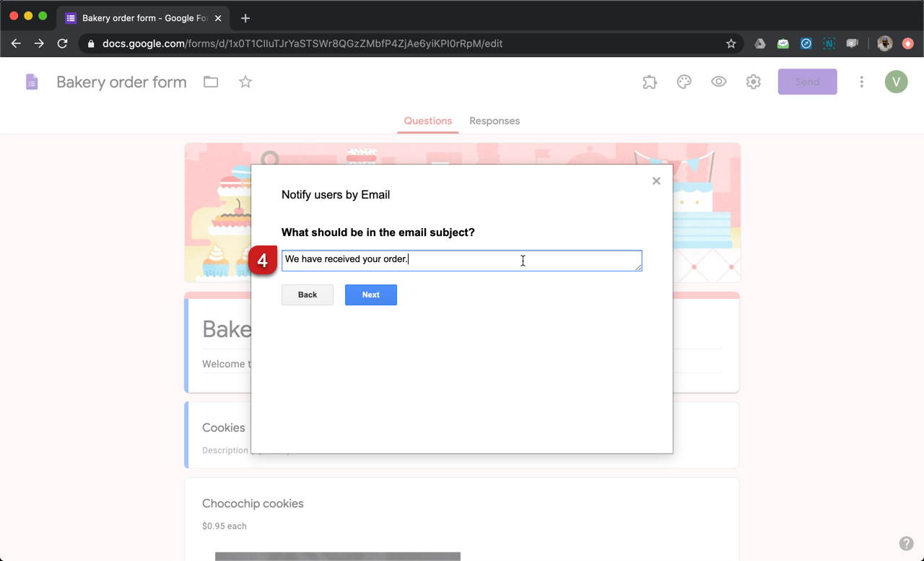This screenshot has height=561, width=924.
Task: Open the Loom extension in the toolbar
Action: click(x=853, y=43)
